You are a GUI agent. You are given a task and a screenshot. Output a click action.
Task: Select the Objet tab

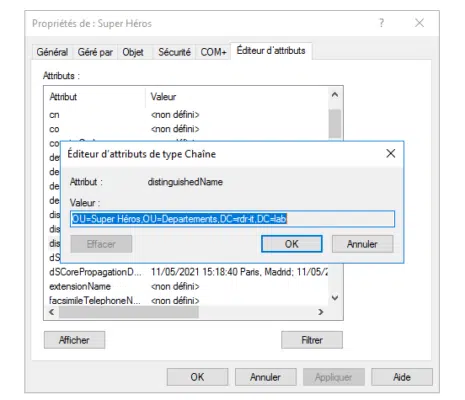click(x=133, y=52)
